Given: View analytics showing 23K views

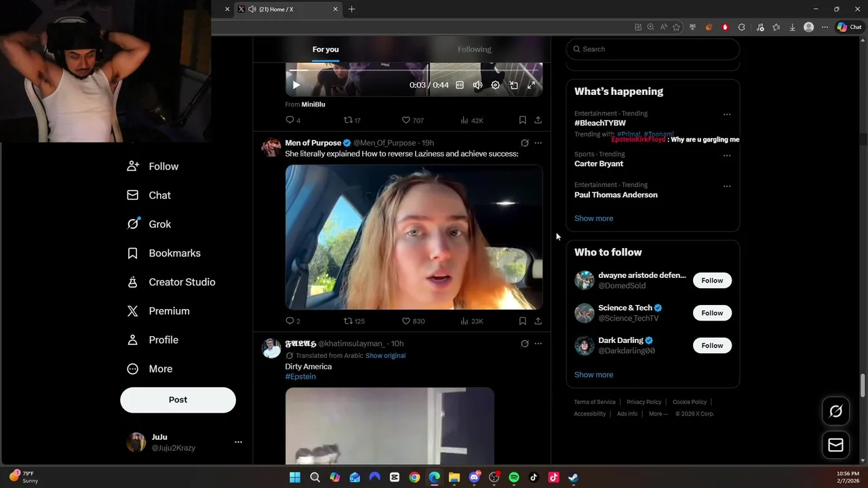Looking at the screenshot, I should pos(471,321).
